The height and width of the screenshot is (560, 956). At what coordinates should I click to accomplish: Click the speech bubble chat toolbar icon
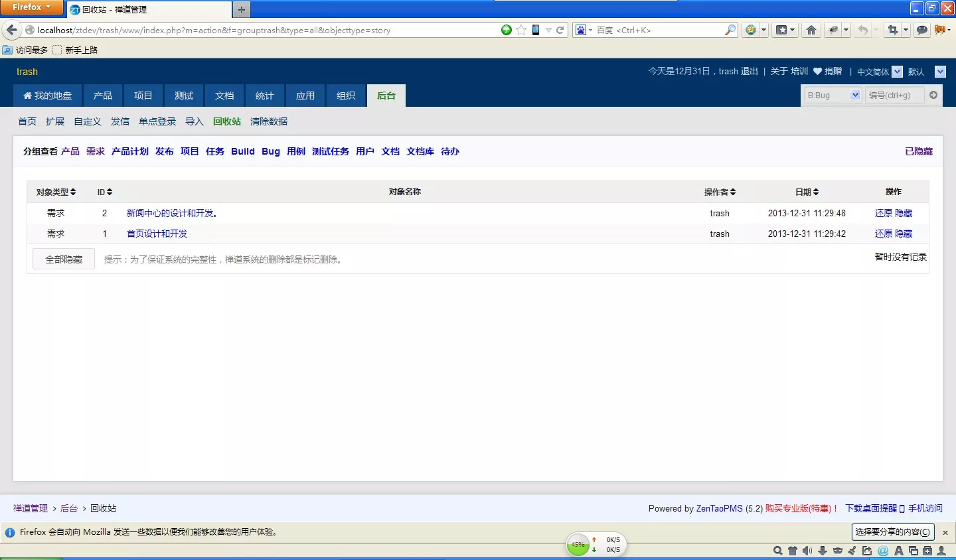click(922, 30)
